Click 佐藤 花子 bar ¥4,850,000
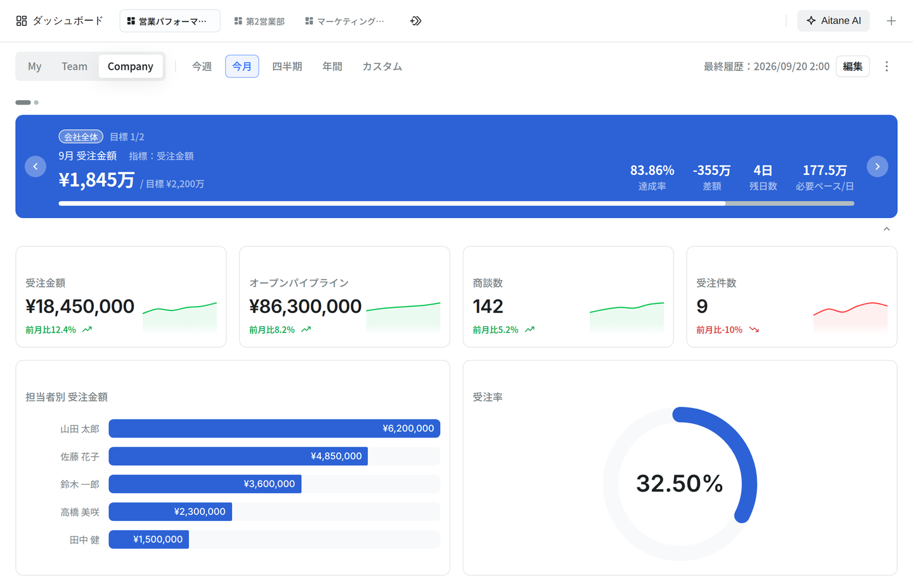This screenshot has width=913, height=588. pyautogui.click(x=238, y=456)
